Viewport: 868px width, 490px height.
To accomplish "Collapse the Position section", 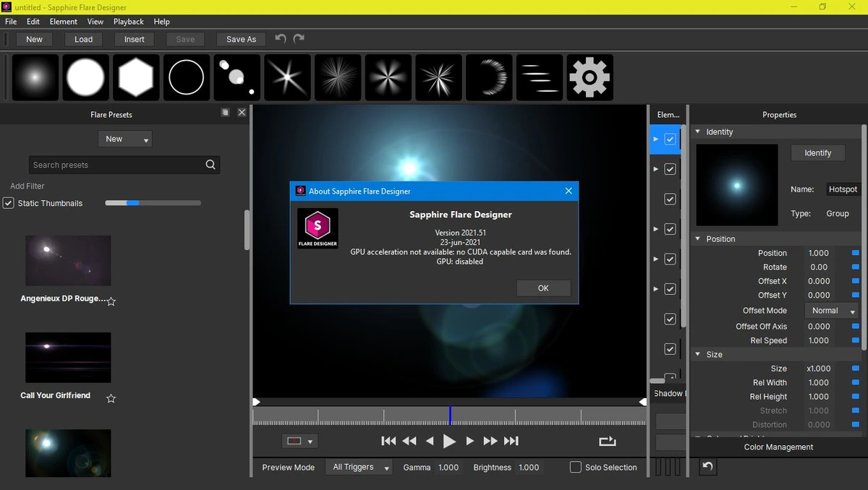I will (697, 238).
